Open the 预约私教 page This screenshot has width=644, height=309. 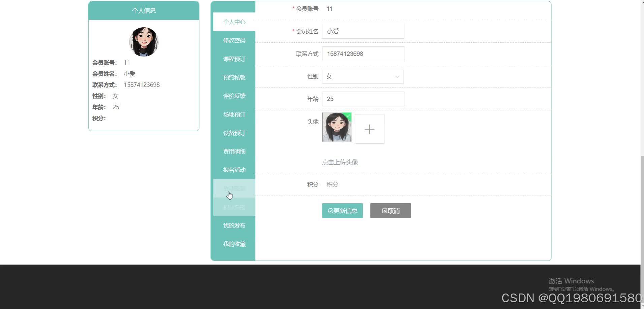[x=234, y=77]
